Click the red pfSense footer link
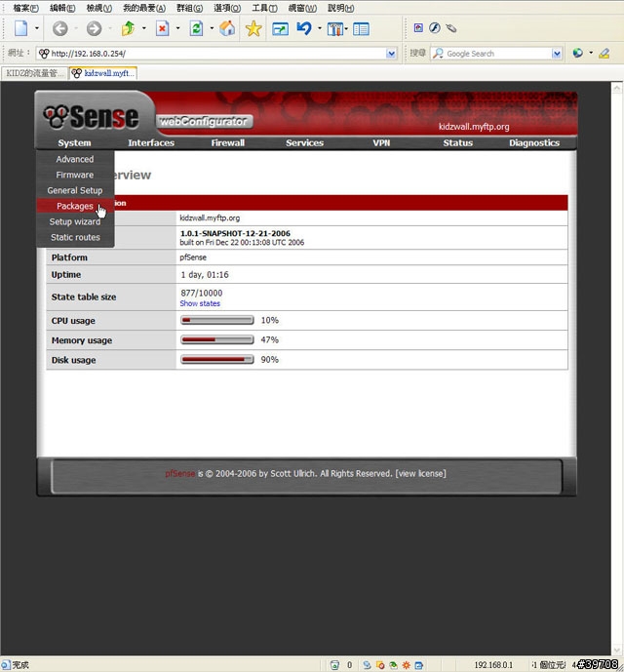 tap(180, 474)
